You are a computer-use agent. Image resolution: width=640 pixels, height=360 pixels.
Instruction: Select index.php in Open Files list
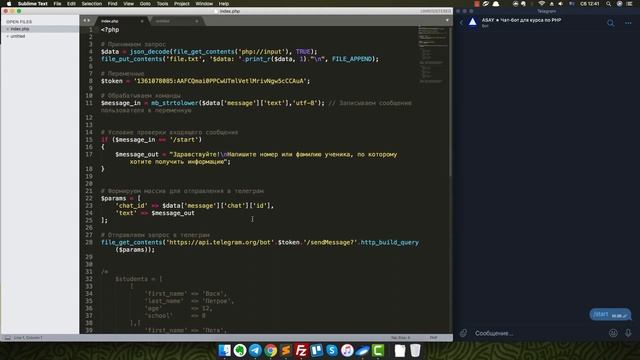(40, 29)
